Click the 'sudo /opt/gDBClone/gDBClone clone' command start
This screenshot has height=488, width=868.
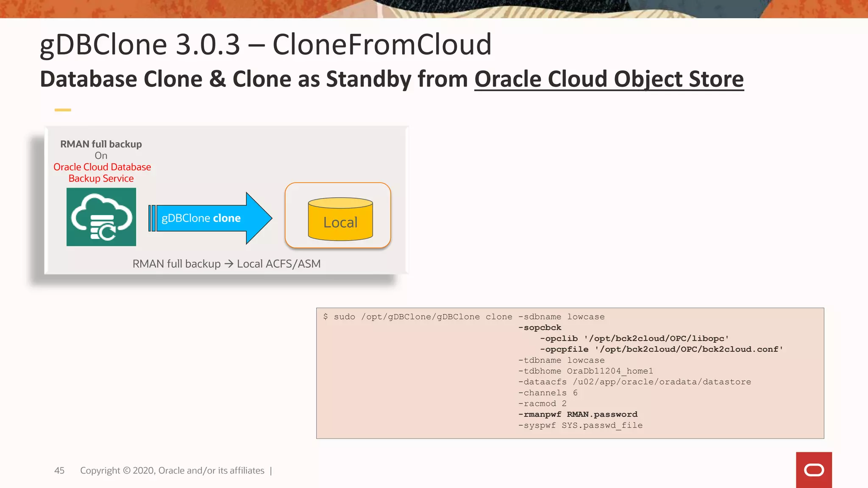pyautogui.click(x=423, y=317)
